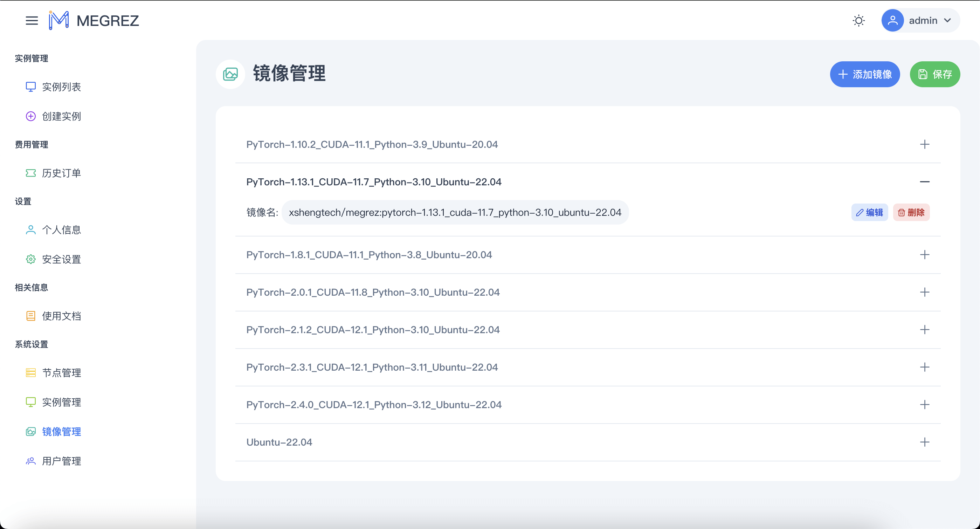980x529 pixels.
Task: Expand the PyTorch-1.10.2 image row
Action: pyautogui.click(x=924, y=144)
